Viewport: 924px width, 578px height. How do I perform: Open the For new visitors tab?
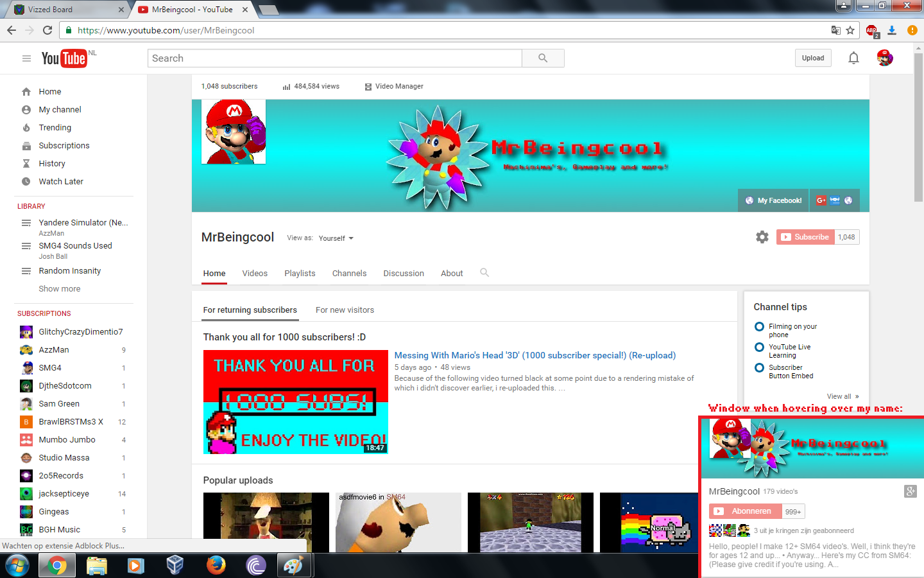coord(345,310)
